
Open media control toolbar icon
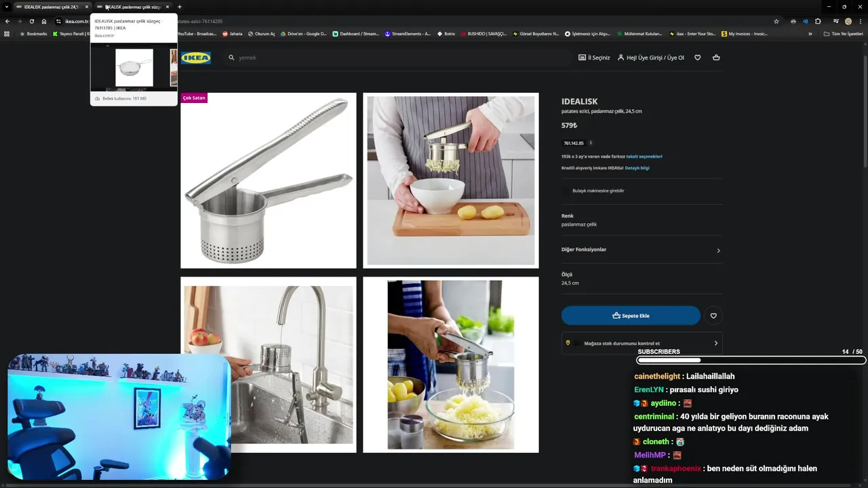[836, 21]
